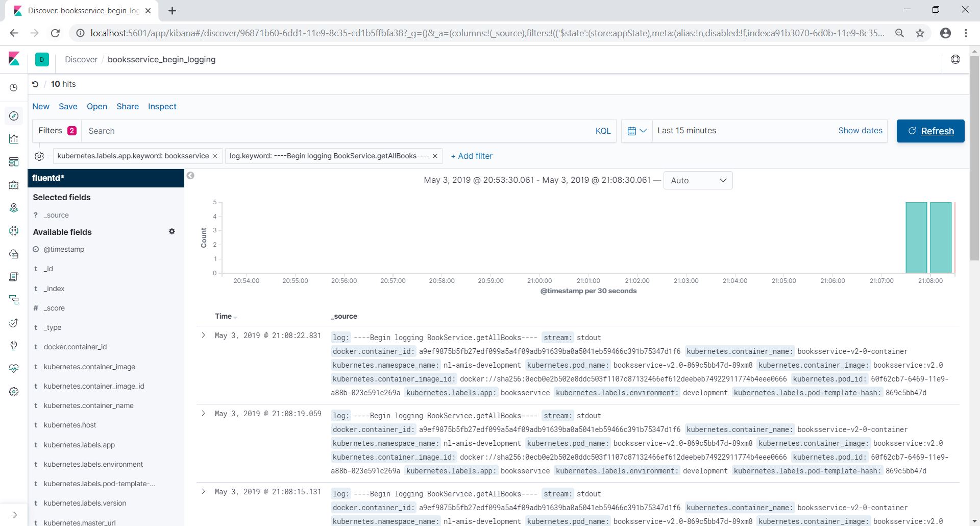Collapse the fields sidebar panel

coord(190,176)
